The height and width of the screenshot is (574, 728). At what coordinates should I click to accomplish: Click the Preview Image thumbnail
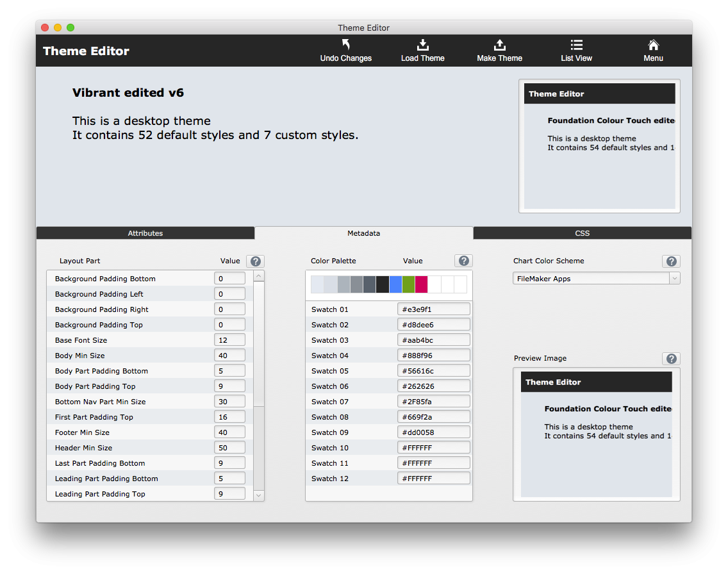(x=596, y=434)
